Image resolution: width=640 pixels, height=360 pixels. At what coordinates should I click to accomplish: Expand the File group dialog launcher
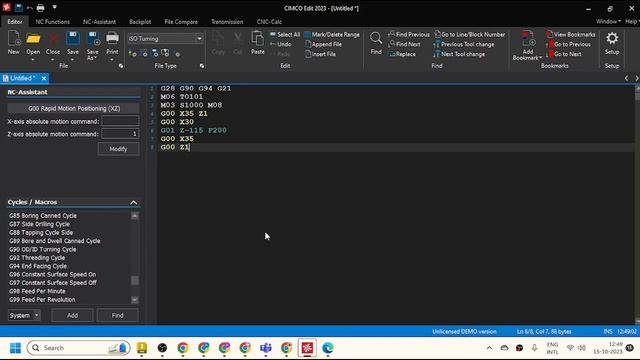tap(121, 66)
